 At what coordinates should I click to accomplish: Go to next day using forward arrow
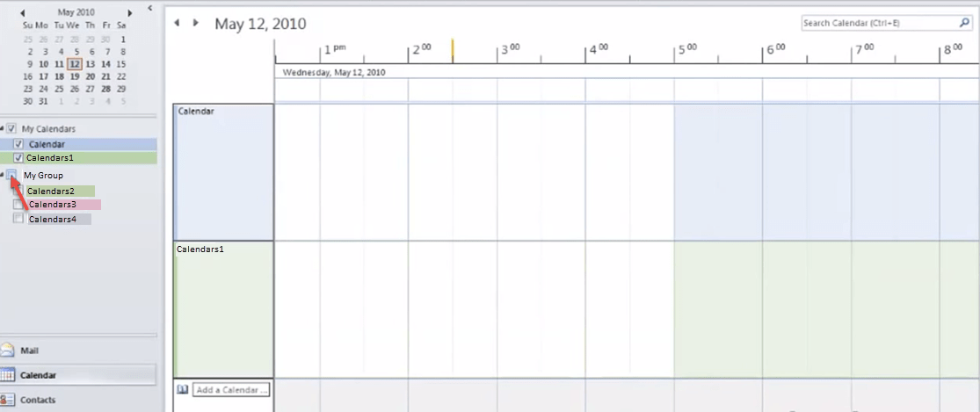(195, 23)
